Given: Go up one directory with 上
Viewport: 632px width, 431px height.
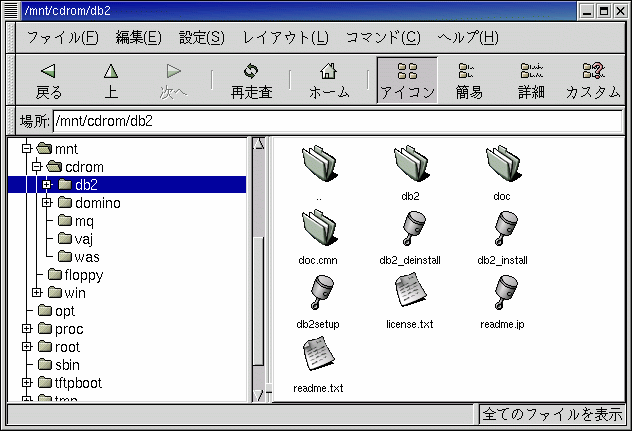Looking at the screenshot, I should (x=111, y=80).
